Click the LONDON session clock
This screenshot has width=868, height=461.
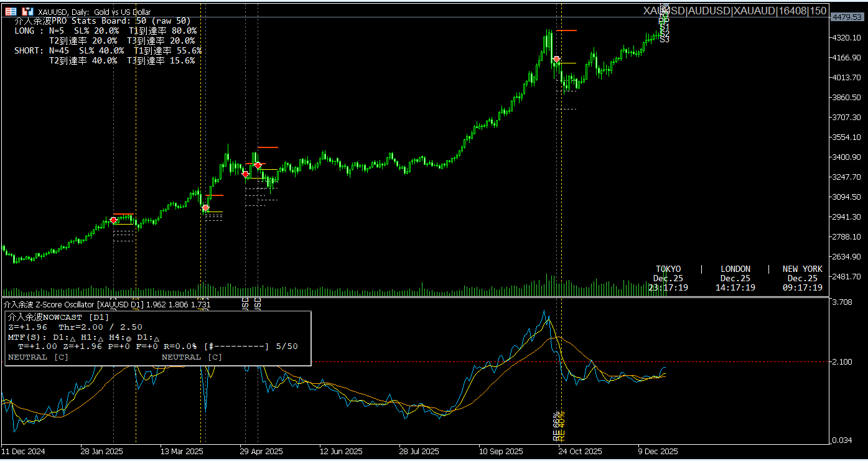(x=735, y=278)
